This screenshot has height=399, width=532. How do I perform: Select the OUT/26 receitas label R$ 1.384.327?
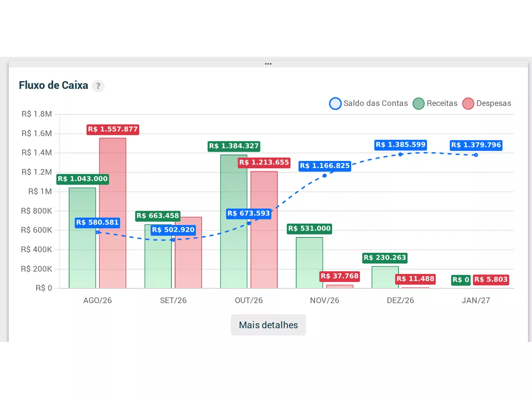[x=234, y=146]
